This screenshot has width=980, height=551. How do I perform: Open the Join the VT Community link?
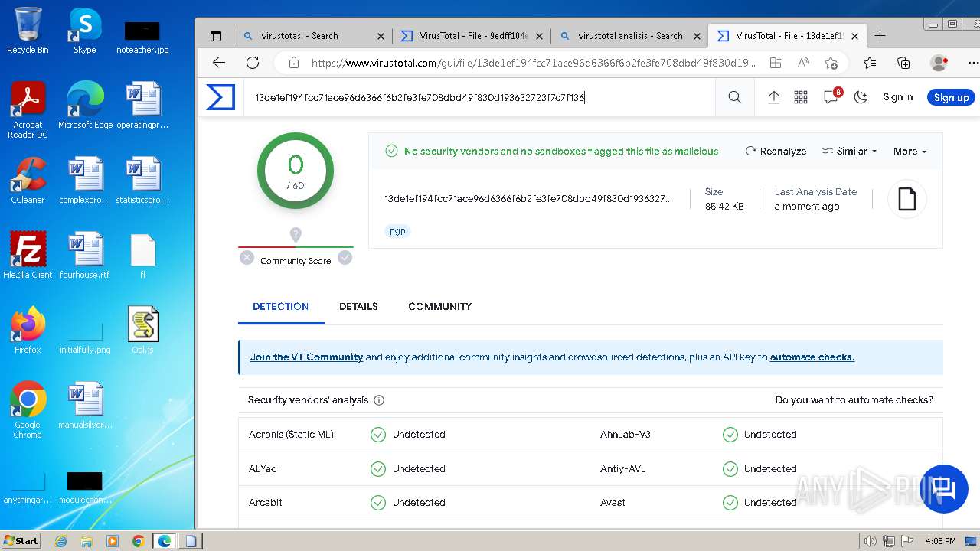(306, 357)
